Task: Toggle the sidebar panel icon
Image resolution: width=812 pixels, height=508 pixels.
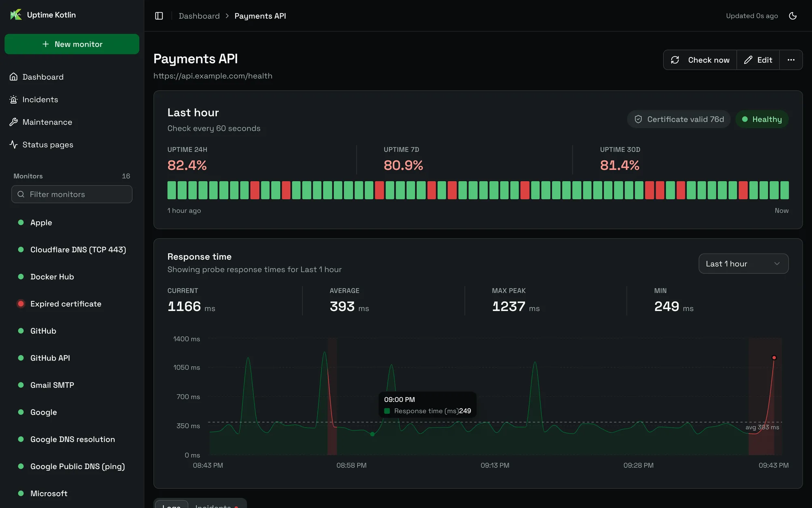Action: pos(159,16)
